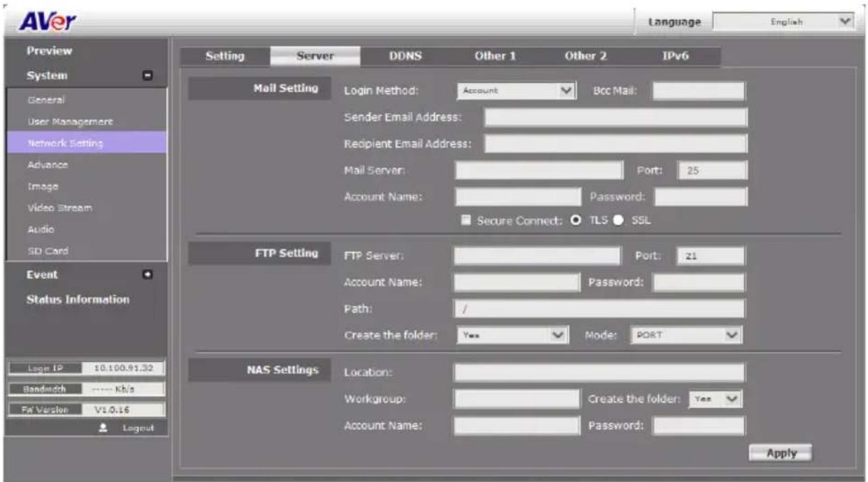The width and height of the screenshot is (868, 482).
Task: Open the Login Method dropdown
Action: [515, 91]
